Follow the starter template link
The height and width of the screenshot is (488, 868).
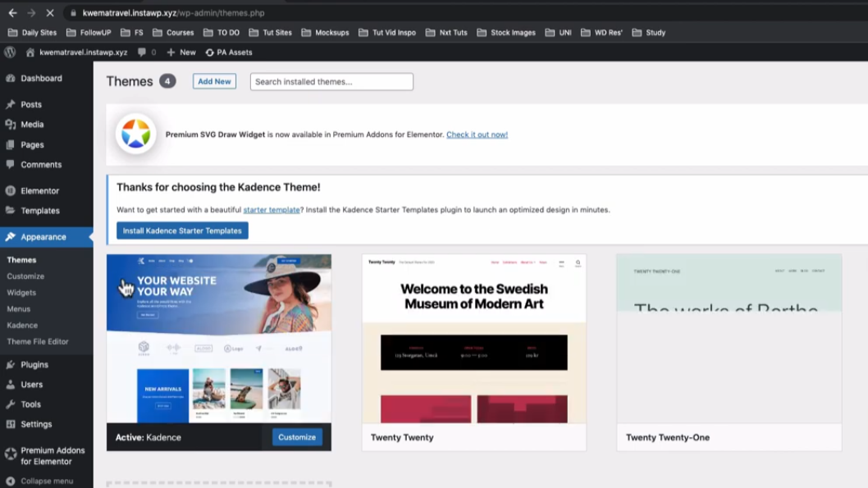272,210
